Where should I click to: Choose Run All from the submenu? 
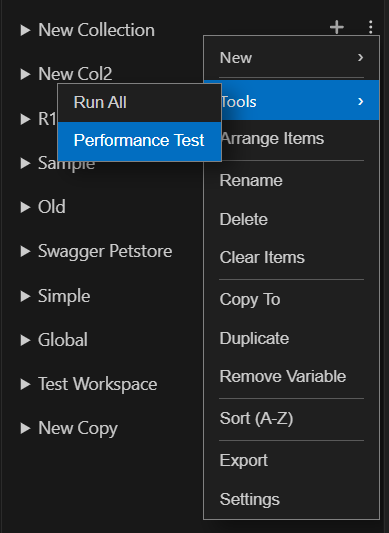pyautogui.click(x=139, y=103)
